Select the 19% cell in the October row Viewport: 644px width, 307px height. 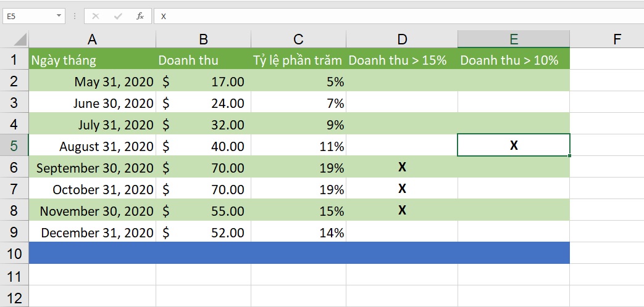coord(298,189)
